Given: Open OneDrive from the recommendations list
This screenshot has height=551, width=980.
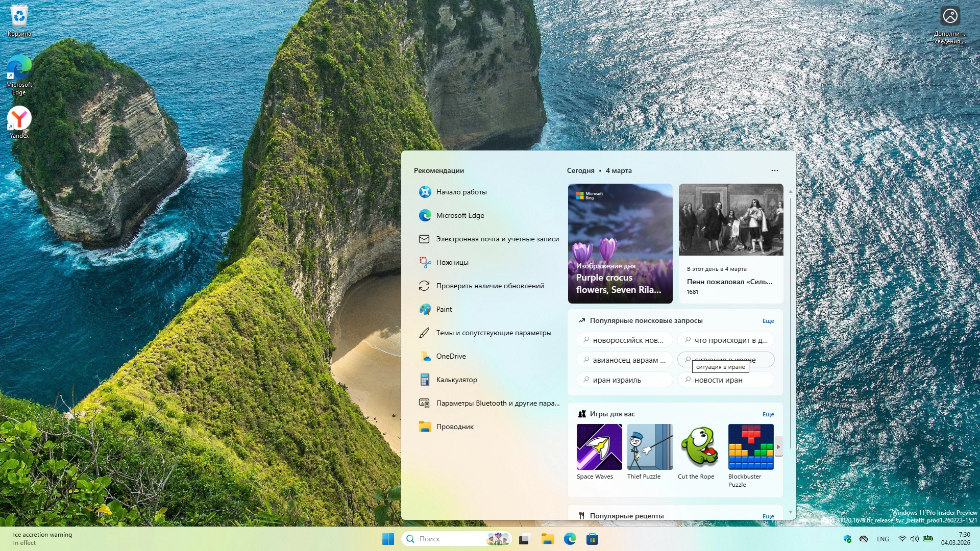Looking at the screenshot, I should point(450,356).
